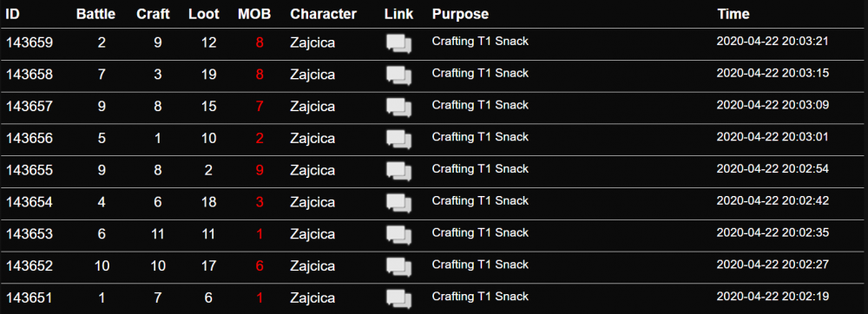This screenshot has height=314, width=868.
Task: Click timestamp 2020-04-22 20:02:19
Action: (x=773, y=297)
